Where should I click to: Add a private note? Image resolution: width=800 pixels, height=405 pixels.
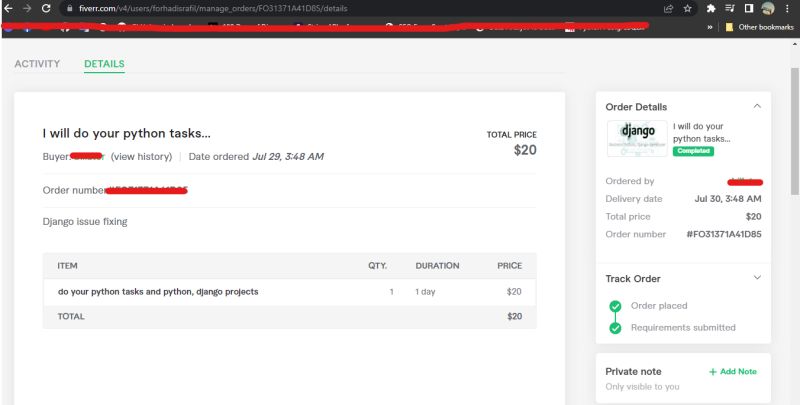[733, 372]
